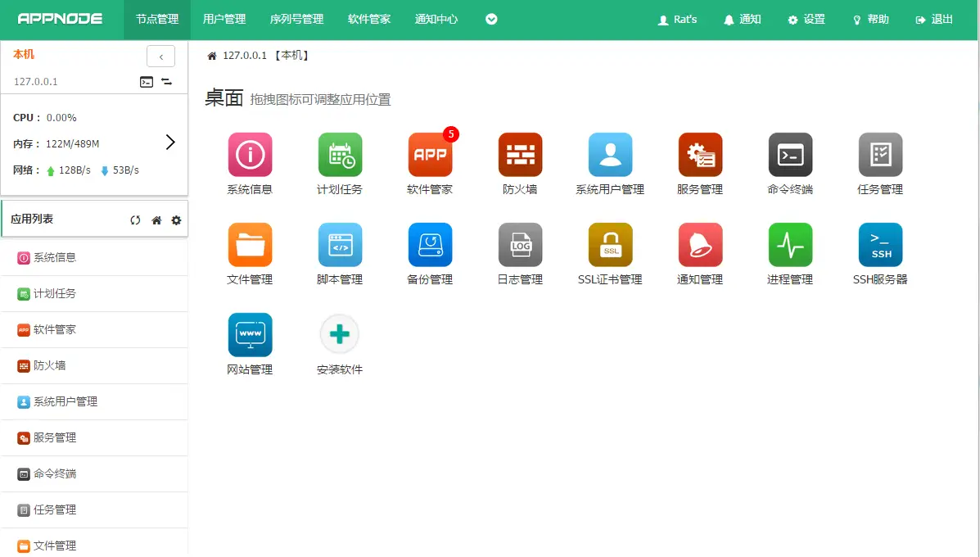Open 软件管家 icon with red badge
The image size is (980, 557).
pos(430,155)
